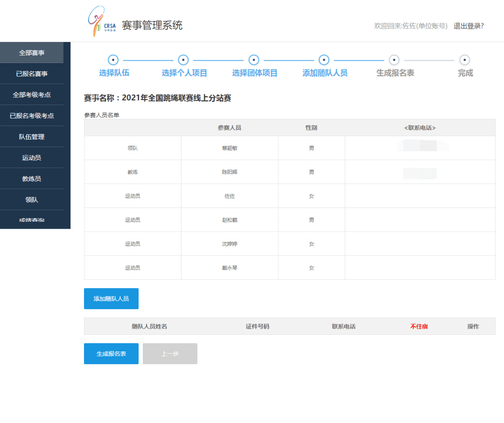Screen dimensions: 504x423
Task: Click the 选择团体项目 step label
Action: [x=255, y=73]
